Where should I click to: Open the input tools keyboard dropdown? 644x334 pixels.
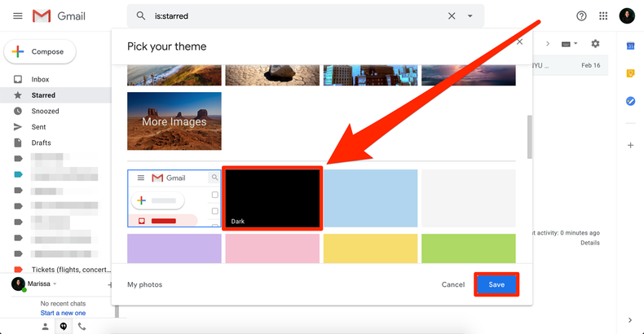coord(569,43)
